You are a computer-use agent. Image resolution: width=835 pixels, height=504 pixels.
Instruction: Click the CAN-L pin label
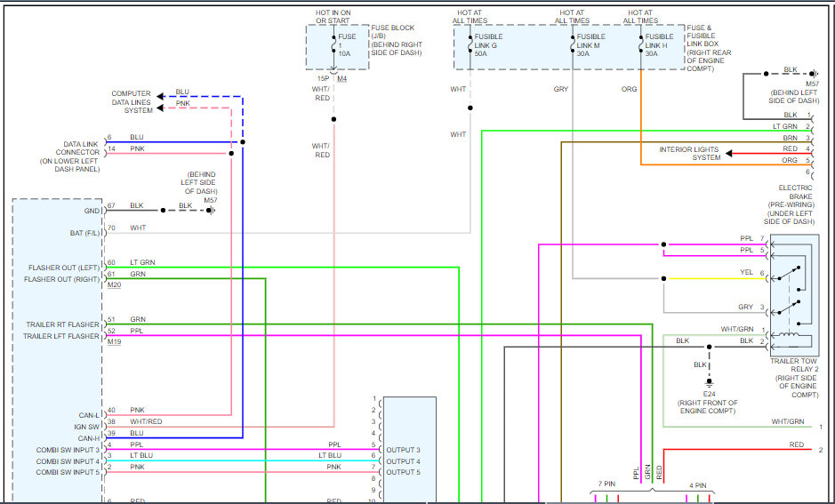click(91, 414)
